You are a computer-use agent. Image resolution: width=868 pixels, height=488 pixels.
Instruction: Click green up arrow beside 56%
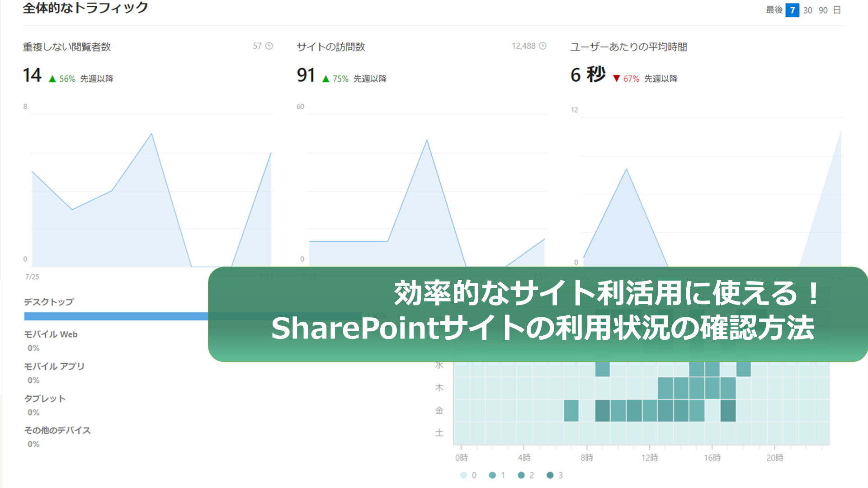tap(52, 79)
